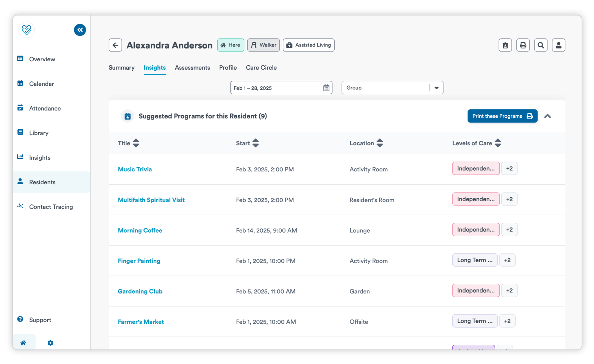Image resolution: width=594 pixels, height=364 pixels.
Task: Expand +2 levels for Morning Coffee
Action: coord(510,230)
